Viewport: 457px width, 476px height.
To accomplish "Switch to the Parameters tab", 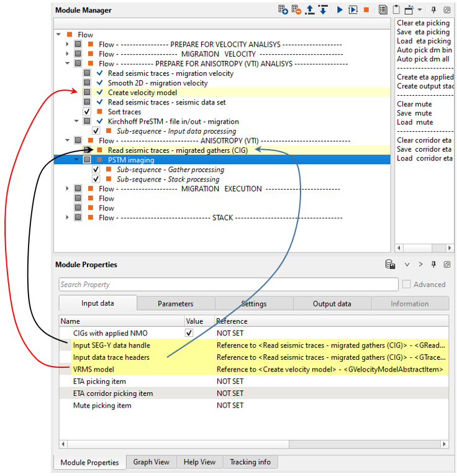I will [175, 304].
